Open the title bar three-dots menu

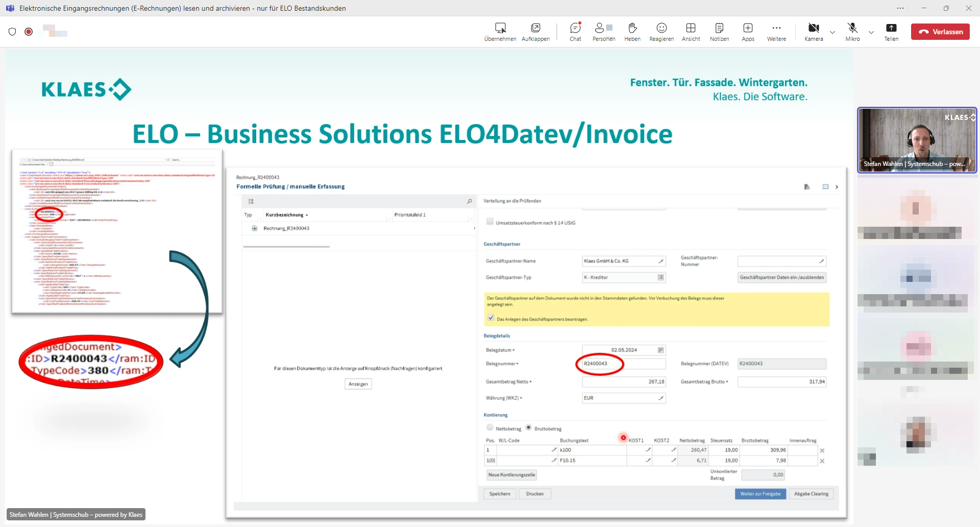(x=900, y=8)
